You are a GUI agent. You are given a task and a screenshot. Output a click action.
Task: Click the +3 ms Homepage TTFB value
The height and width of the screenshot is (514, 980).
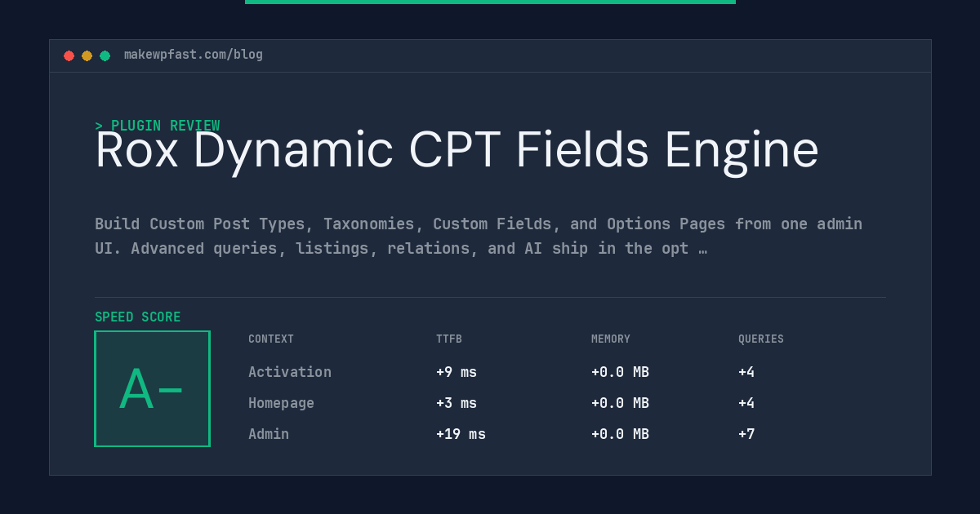(x=457, y=403)
